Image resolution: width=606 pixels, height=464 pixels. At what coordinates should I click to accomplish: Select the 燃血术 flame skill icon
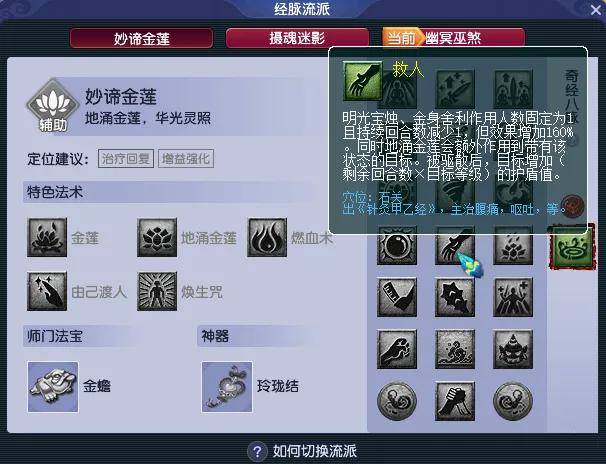coord(267,237)
